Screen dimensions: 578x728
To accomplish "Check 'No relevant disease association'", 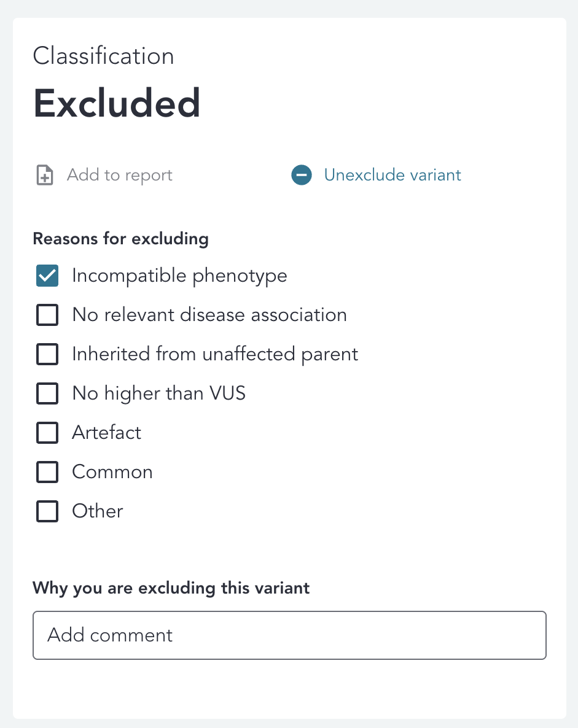I will click(47, 315).
